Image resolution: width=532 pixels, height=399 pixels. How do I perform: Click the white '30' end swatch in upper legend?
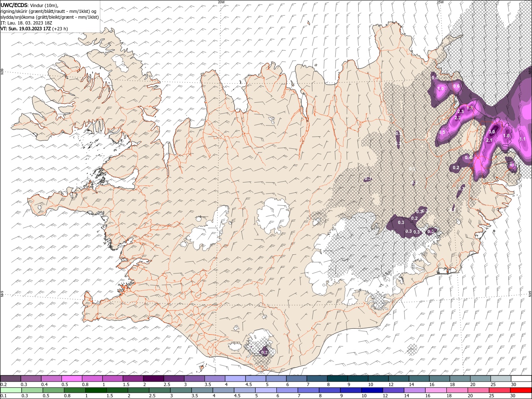(x=521, y=379)
